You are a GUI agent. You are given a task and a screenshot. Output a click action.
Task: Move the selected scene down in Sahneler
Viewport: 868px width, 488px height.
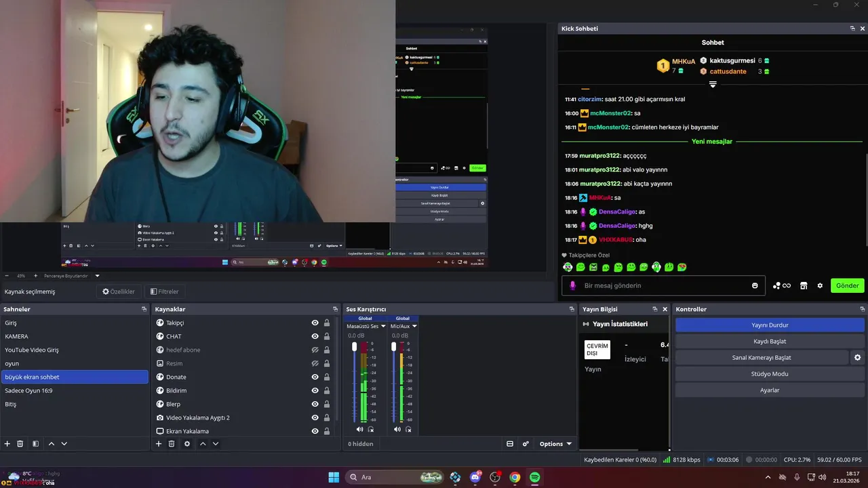(64, 444)
